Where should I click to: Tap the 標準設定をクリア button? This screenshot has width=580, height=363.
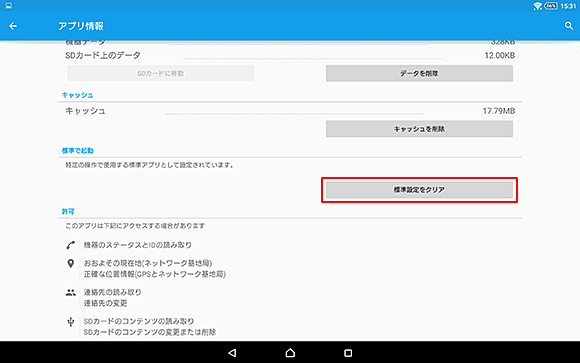pos(419,190)
